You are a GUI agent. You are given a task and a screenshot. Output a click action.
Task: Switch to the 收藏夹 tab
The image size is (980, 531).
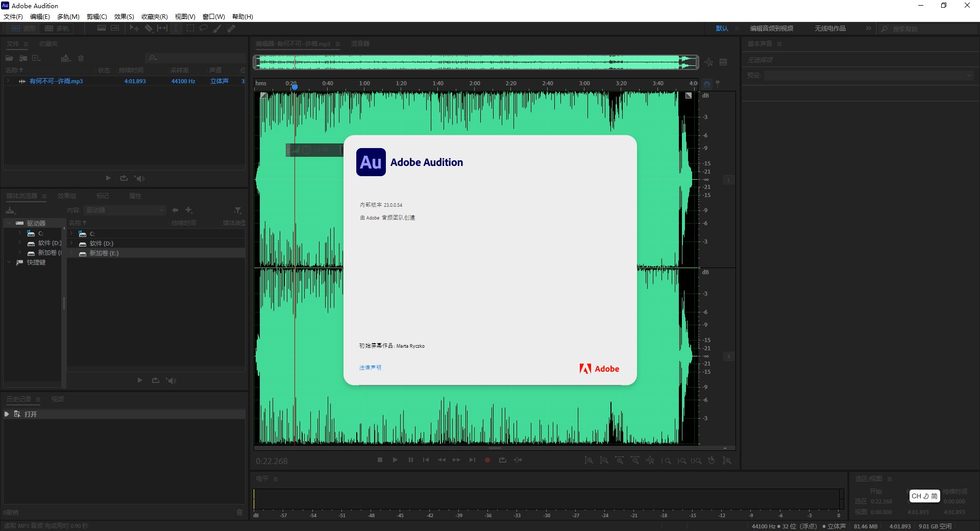[48, 44]
